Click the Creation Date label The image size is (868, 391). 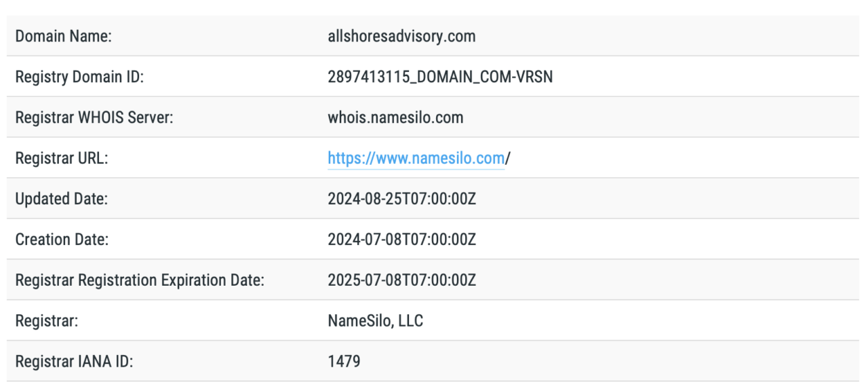[62, 240]
